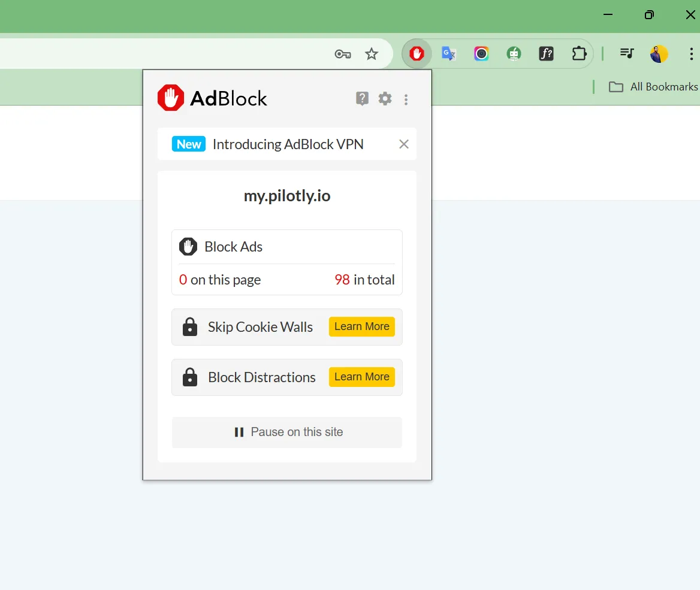This screenshot has width=700, height=590.
Task: Open the Google Translate extension
Action: tap(449, 54)
